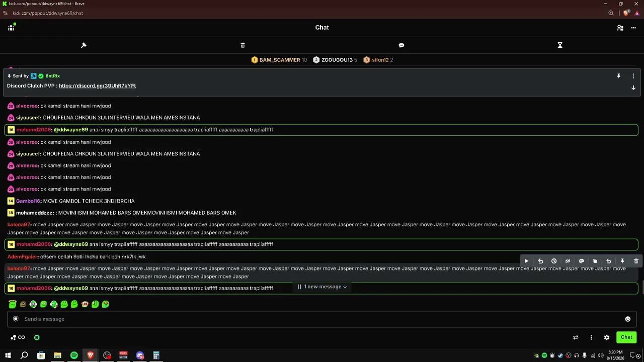Click the Brave Shields icon in address bar
The height and width of the screenshot is (362, 644).
click(626, 13)
